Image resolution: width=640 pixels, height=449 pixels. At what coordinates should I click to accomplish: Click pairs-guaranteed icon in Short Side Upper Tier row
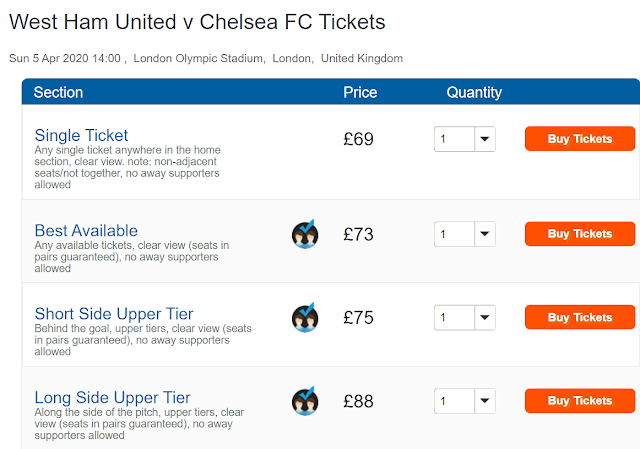(x=305, y=318)
